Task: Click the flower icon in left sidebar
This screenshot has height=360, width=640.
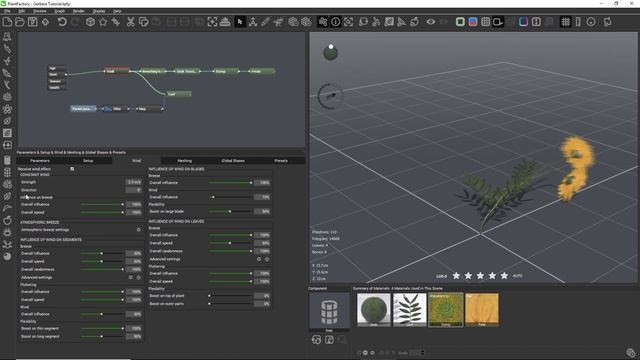Action: [x=7, y=109]
